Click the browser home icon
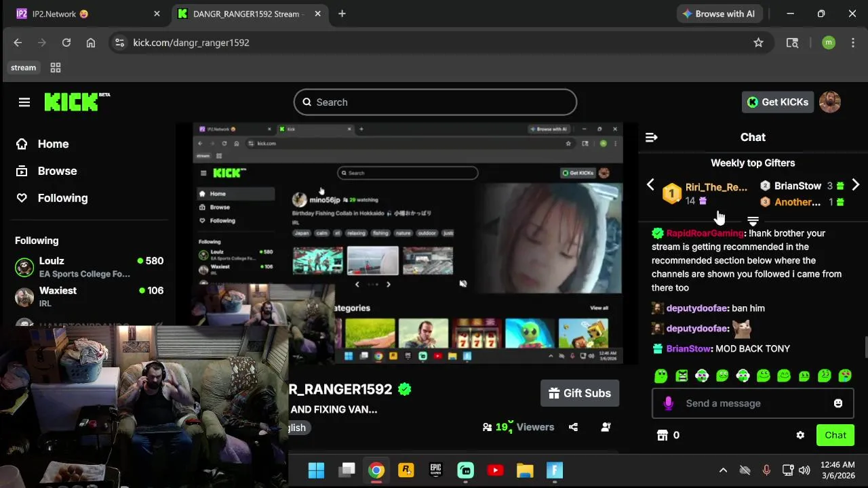The width and height of the screenshot is (868, 488). [91, 43]
